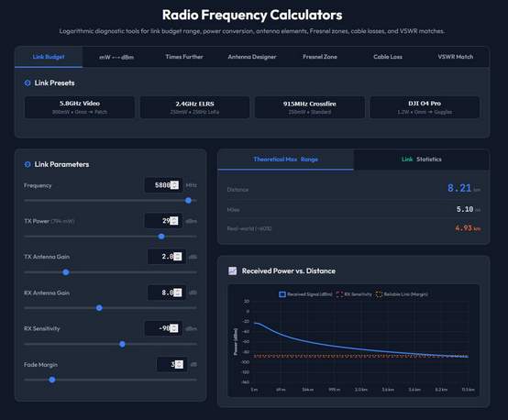The height and width of the screenshot is (420, 508).
Task: Click the RX Antenna Gain spinner
Action: point(178,293)
